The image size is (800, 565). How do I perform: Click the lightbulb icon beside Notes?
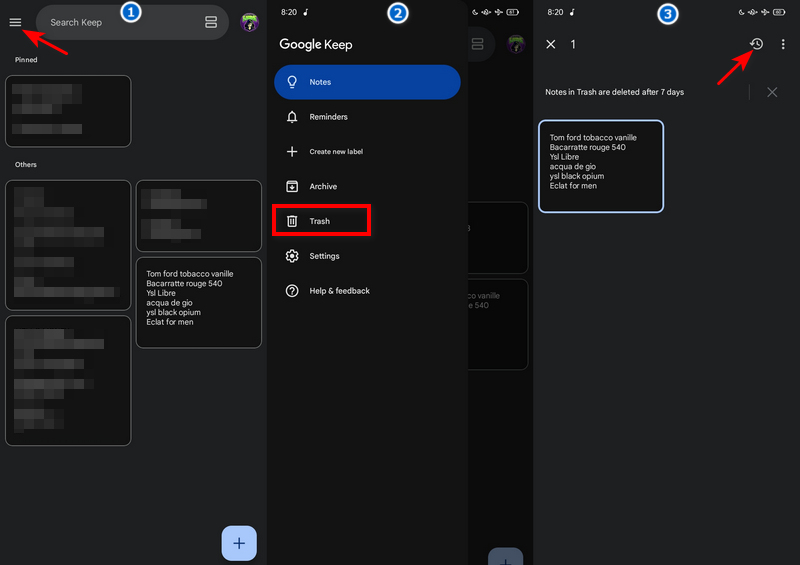[292, 82]
